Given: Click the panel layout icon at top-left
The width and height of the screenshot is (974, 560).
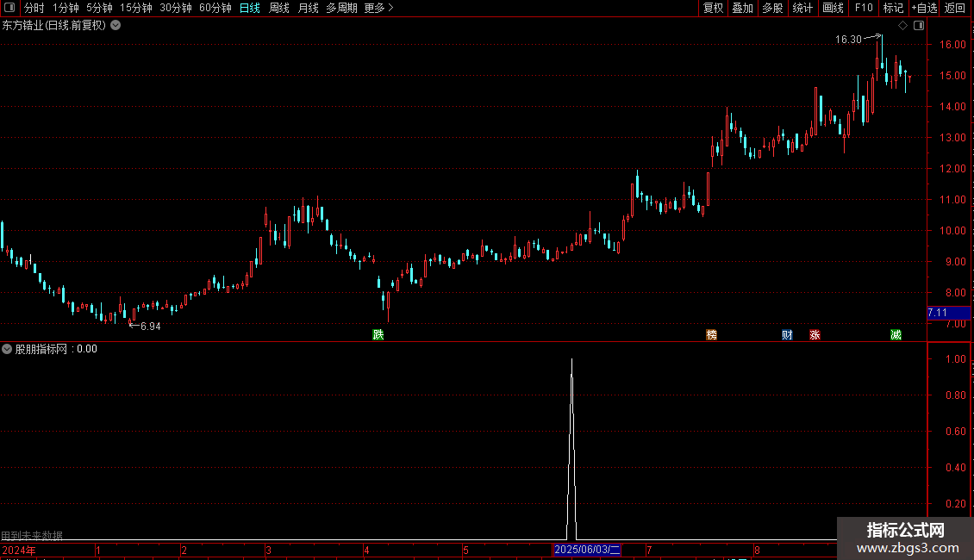Looking at the screenshot, I should point(9,8).
